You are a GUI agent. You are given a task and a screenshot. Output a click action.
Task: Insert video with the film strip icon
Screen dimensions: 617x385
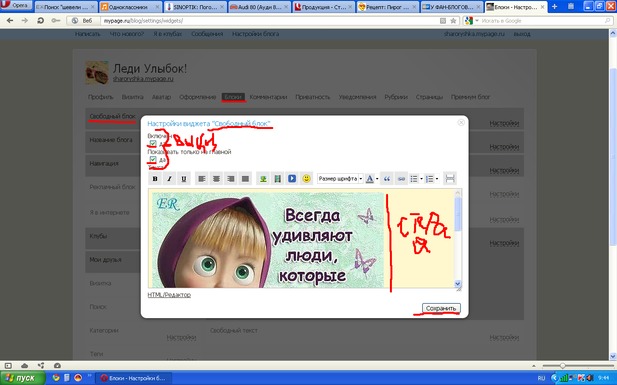[277, 179]
